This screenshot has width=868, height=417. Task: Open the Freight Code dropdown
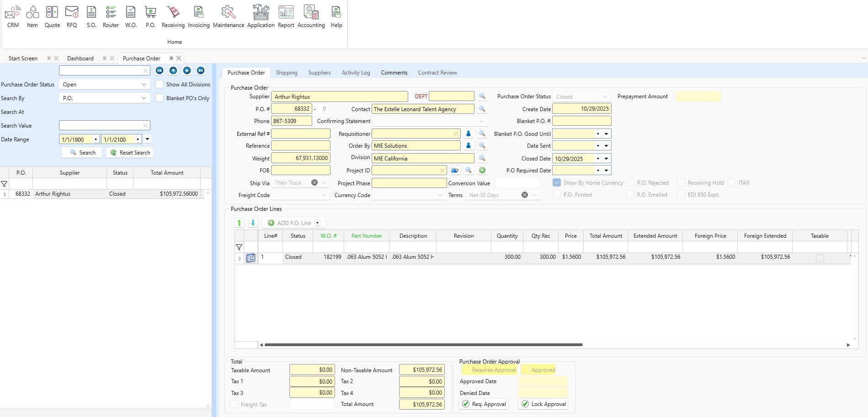tap(325, 195)
